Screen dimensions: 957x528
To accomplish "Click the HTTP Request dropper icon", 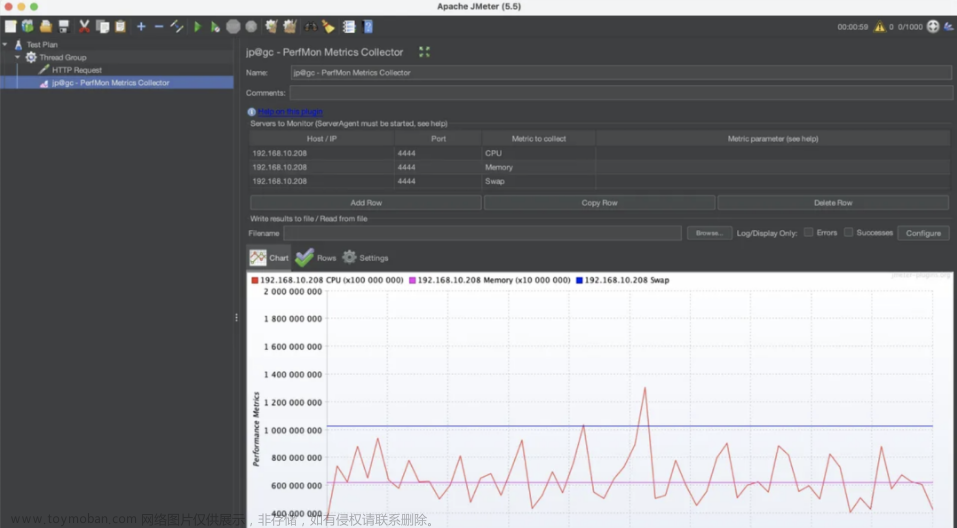I will click(43, 70).
